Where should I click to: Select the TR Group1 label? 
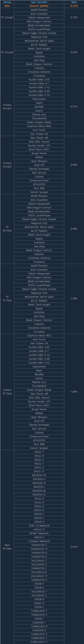7,17
